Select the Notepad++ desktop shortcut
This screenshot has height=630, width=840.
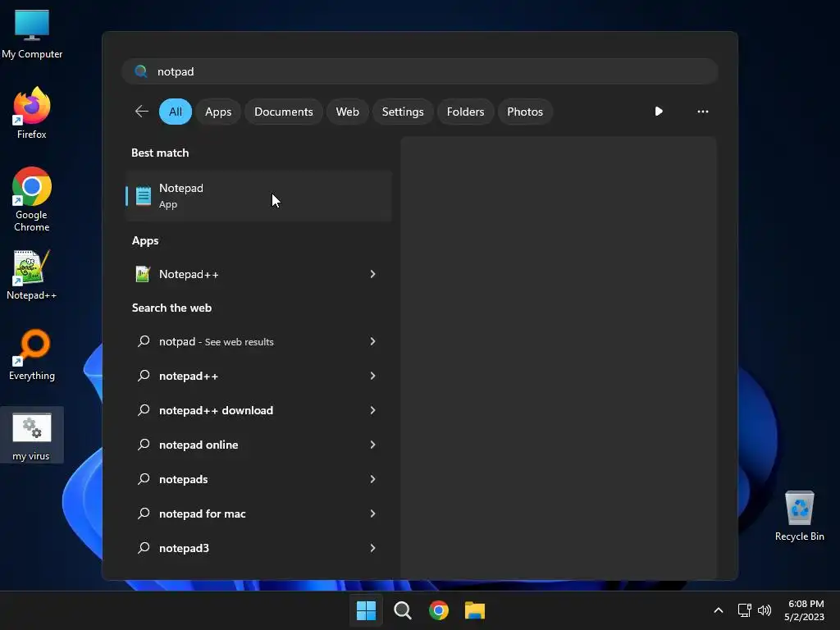point(32,276)
